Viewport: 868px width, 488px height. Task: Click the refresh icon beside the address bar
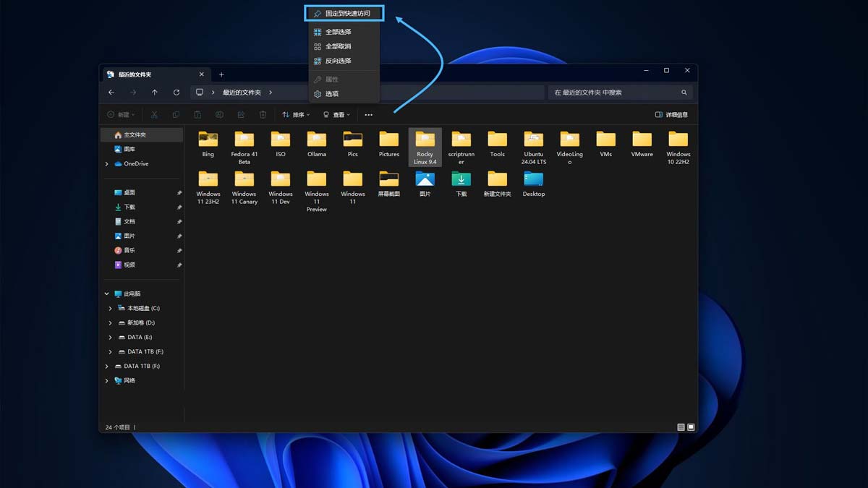(176, 93)
